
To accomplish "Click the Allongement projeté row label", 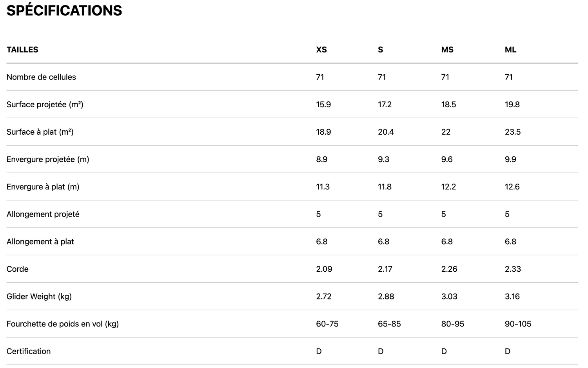I will (x=43, y=214).
